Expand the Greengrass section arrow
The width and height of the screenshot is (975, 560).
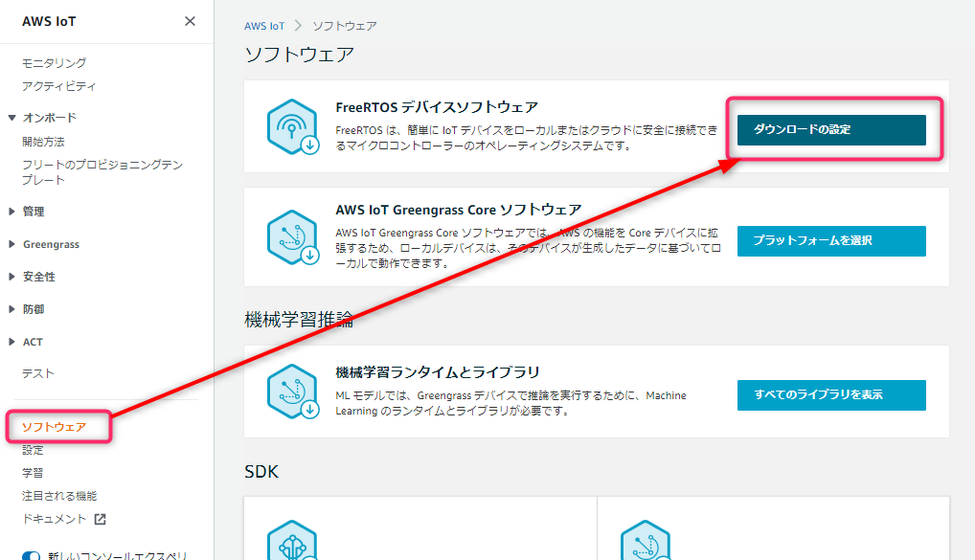(x=11, y=244)
